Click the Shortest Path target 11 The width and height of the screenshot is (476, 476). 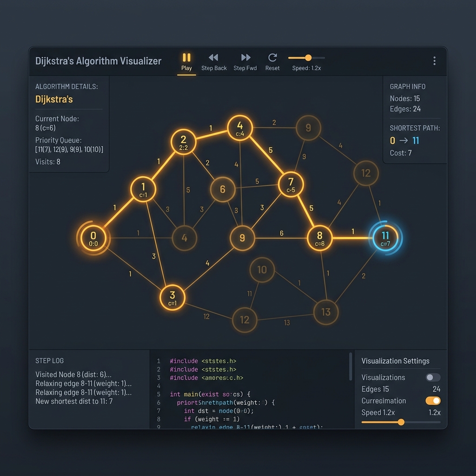point(416,140)
